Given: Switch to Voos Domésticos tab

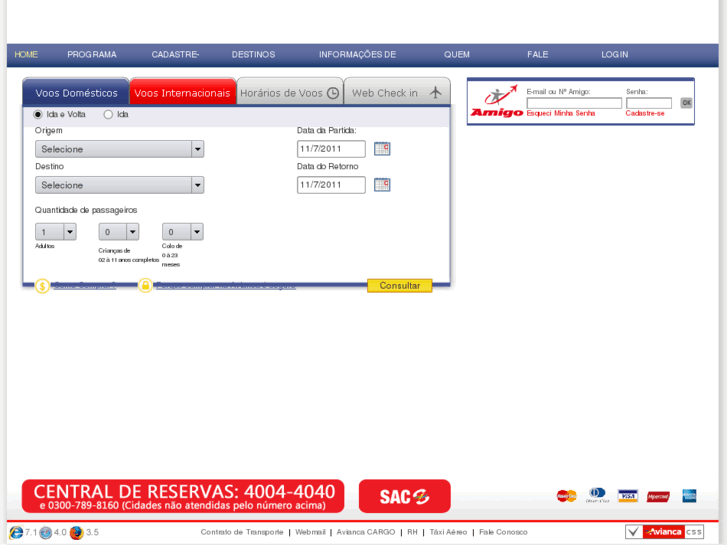Looking at the screenshot, I should (77, 93).
